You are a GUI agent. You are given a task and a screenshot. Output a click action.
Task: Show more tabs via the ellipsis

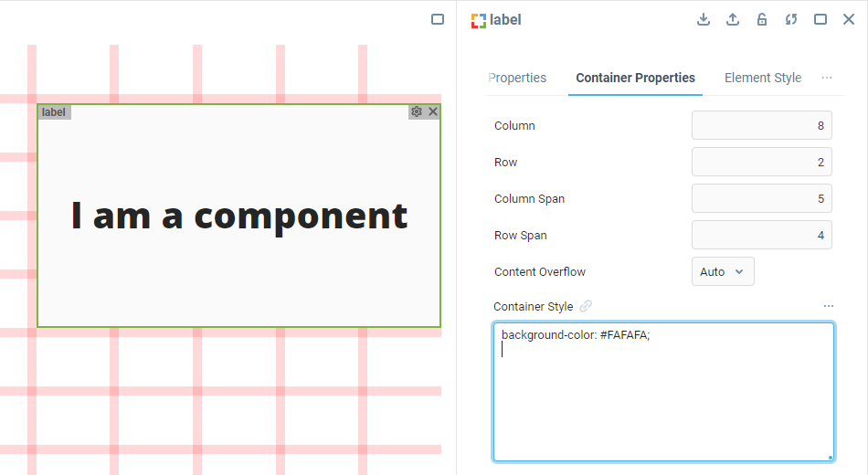(827, 78)
